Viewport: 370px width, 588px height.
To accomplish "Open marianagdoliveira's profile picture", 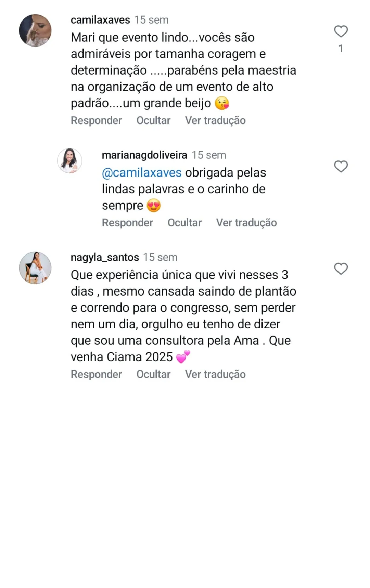I will [x=69, y=160].
